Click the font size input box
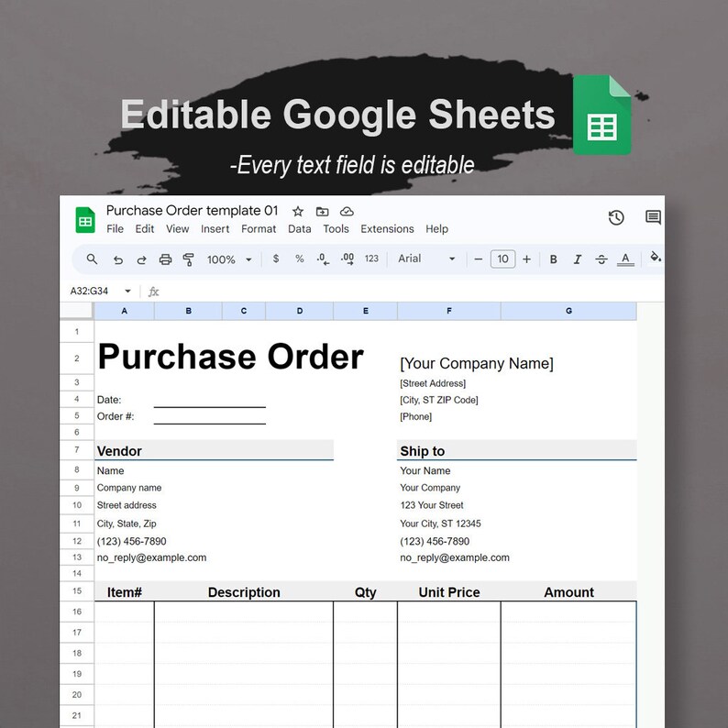The width and height of the screenshot is (728, 728). 502,259
